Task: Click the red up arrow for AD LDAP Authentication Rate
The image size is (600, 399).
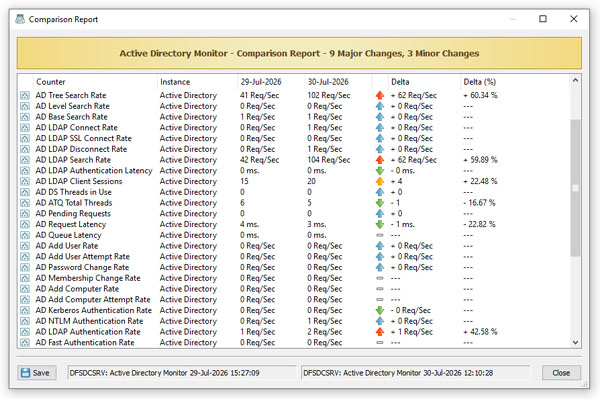Action: [380, 332]
